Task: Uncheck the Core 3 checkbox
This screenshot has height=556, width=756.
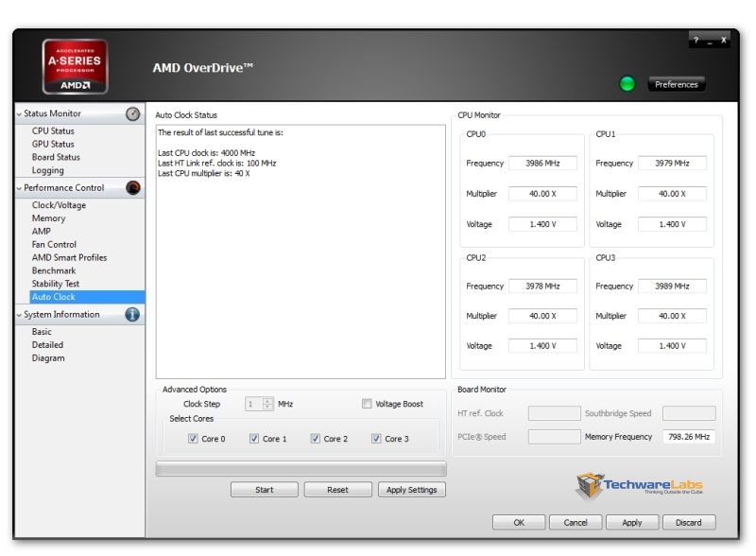Action: [x=376, y=438]
